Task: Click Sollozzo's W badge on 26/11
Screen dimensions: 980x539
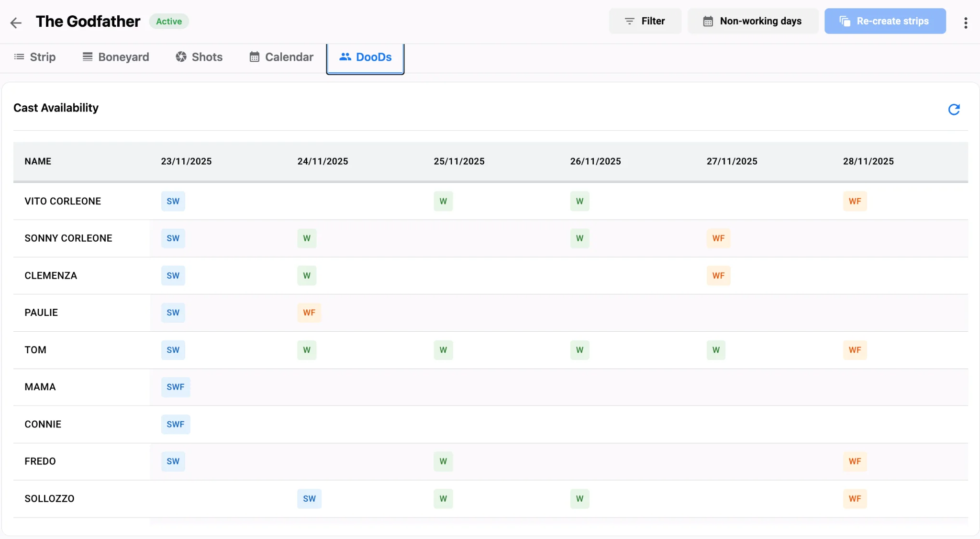Action: pos(579,499)
